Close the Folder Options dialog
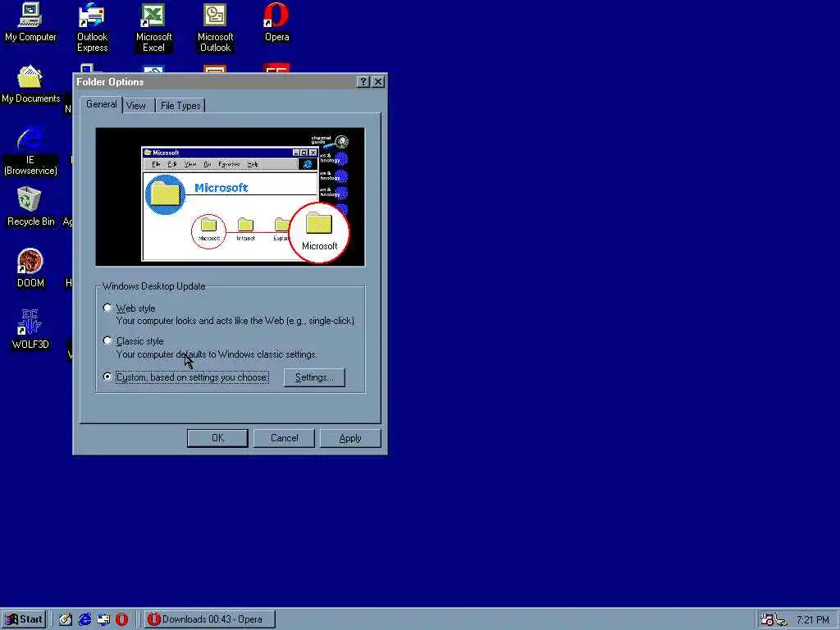840x630 pixels. (x=378, y=81)
